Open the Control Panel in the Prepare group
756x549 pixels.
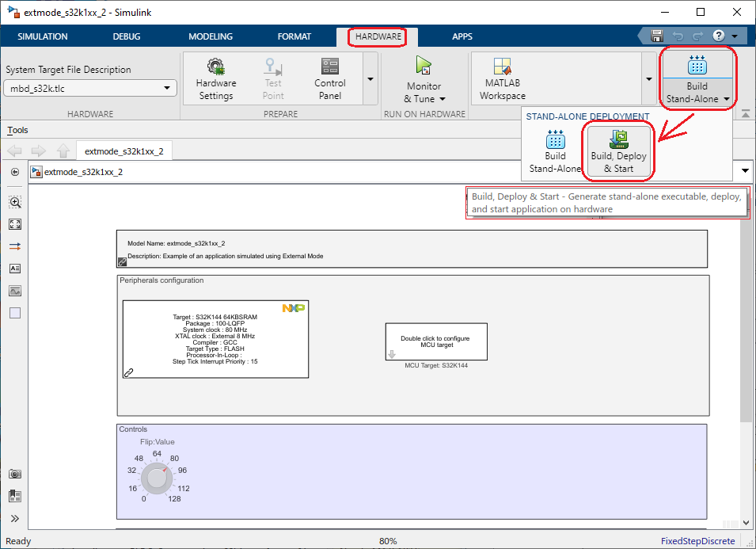(329, 77)
